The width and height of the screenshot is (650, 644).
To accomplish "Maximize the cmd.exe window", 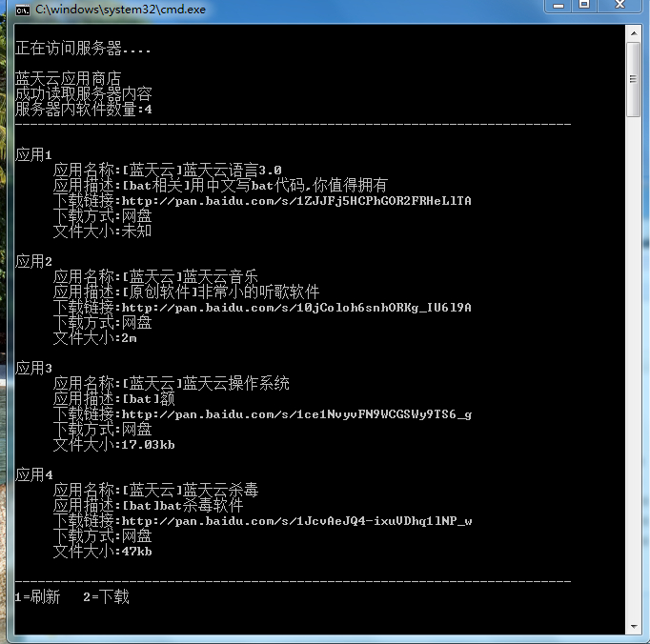I will tap(584, 6).
